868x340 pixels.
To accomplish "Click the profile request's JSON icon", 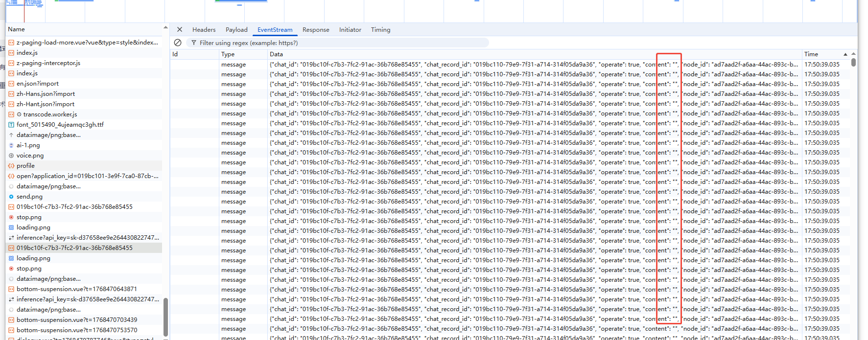I will [x=11, y=166].
